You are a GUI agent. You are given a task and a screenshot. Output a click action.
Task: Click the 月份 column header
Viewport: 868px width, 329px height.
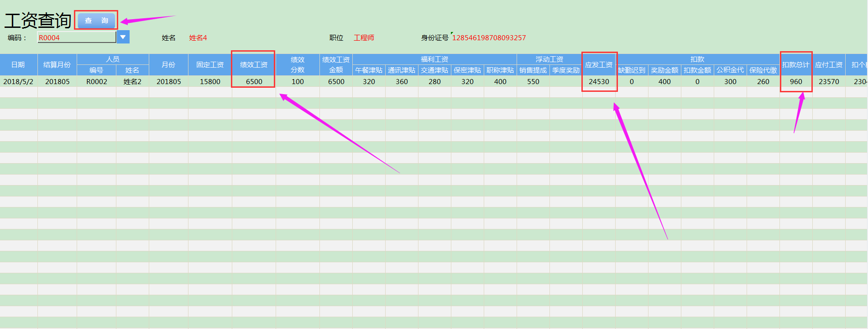168,65
